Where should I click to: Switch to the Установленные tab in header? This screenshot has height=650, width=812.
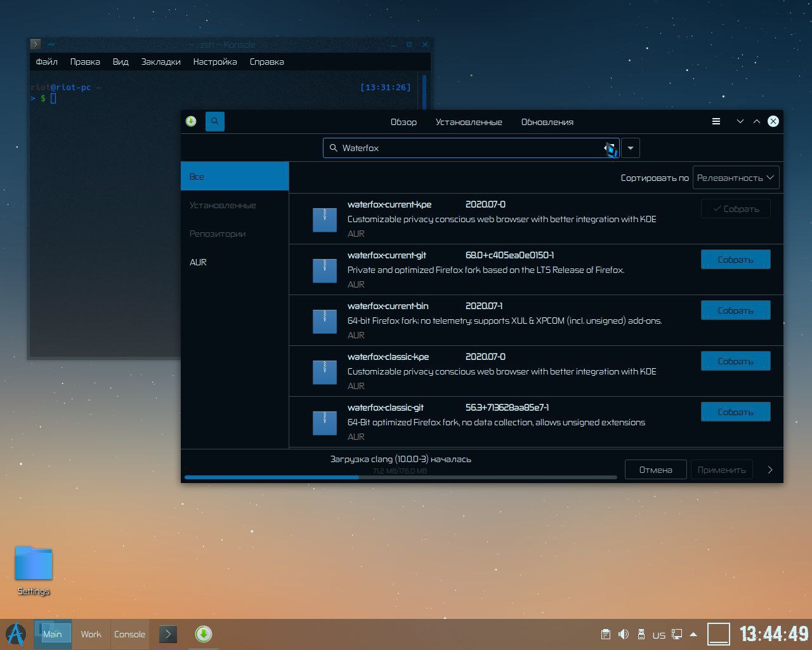[469, 122]
